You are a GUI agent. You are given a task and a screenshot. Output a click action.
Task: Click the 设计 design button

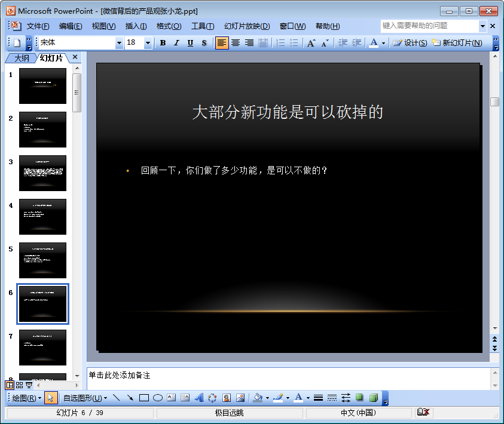410,42
